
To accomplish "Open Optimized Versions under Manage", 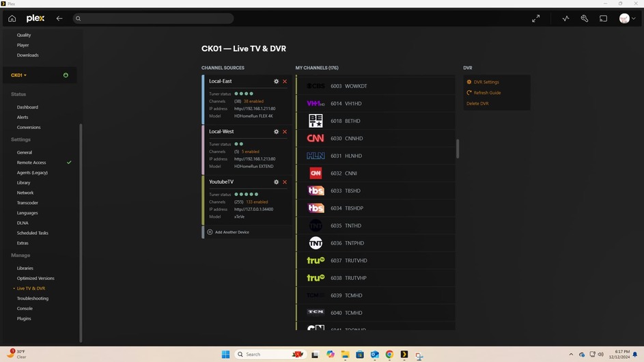I will [x=36, y=278].
